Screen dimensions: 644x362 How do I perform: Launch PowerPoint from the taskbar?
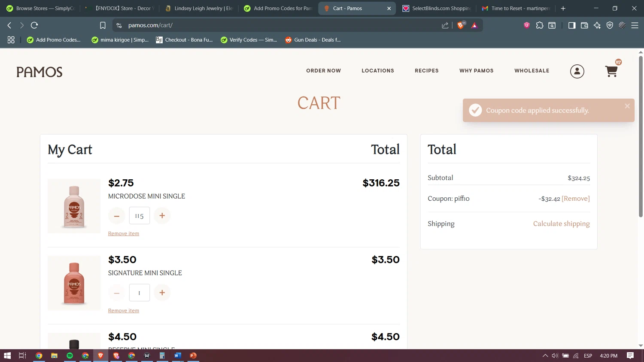[x=193, y=356]
